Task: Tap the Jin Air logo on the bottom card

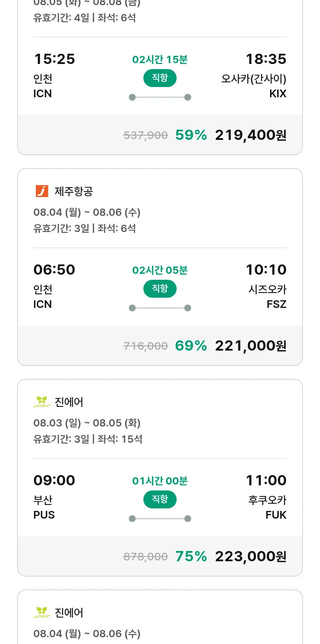Action: click(x=42, y=612)
